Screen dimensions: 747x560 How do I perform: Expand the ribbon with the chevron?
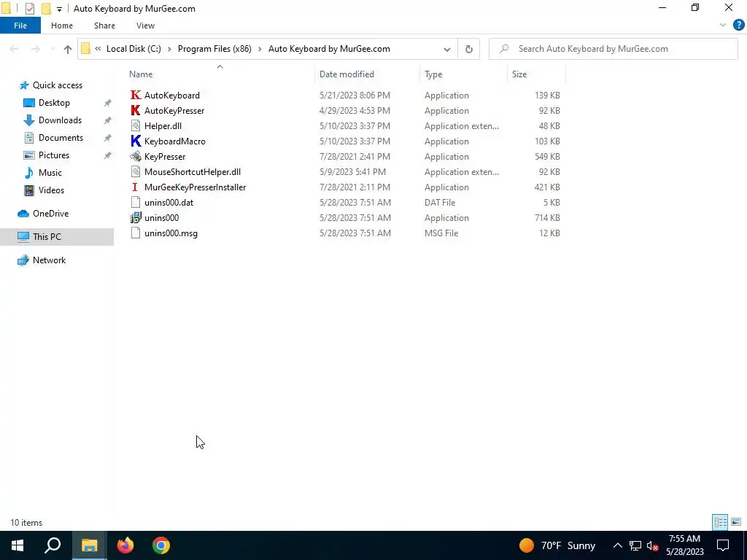coord(723,26)
